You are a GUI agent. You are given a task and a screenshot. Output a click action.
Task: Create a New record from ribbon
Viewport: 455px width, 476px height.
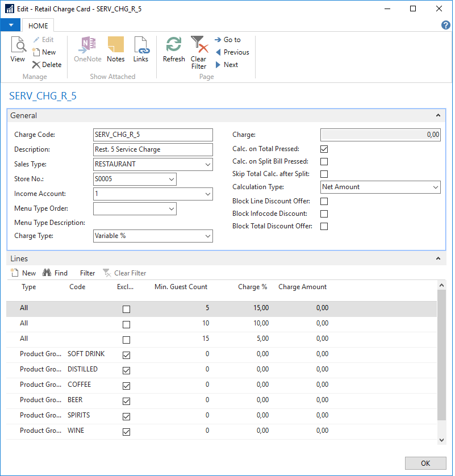click(44, 52)
